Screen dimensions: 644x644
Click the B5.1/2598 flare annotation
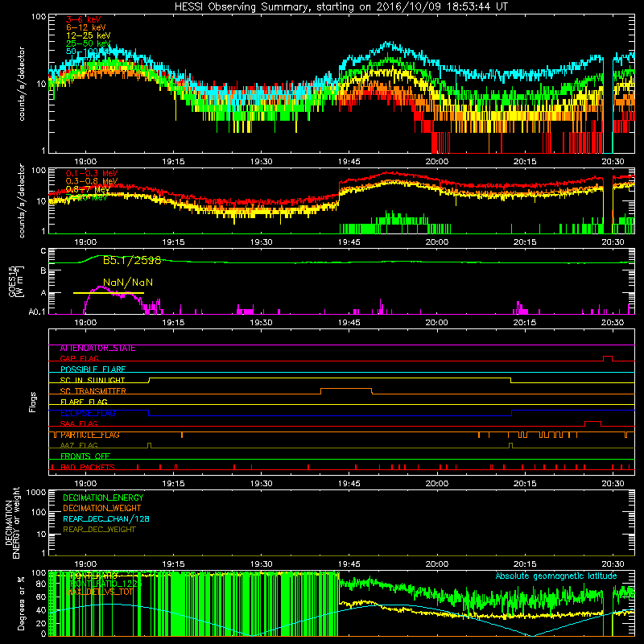pos(132,260)
